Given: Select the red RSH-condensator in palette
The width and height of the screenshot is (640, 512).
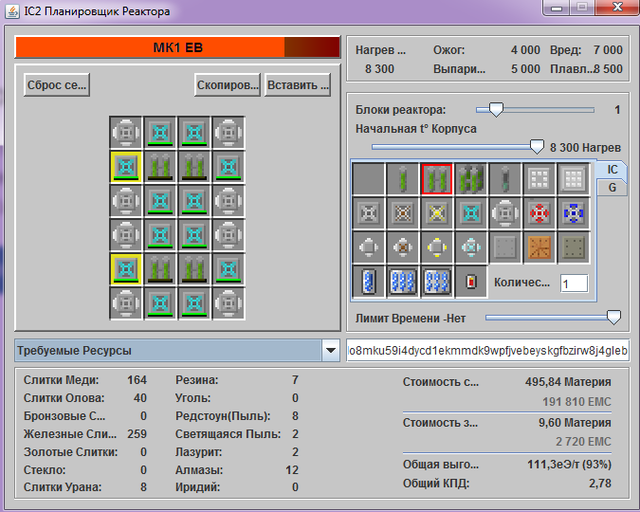Looking at the screenshot, I should tap(539, 213).
